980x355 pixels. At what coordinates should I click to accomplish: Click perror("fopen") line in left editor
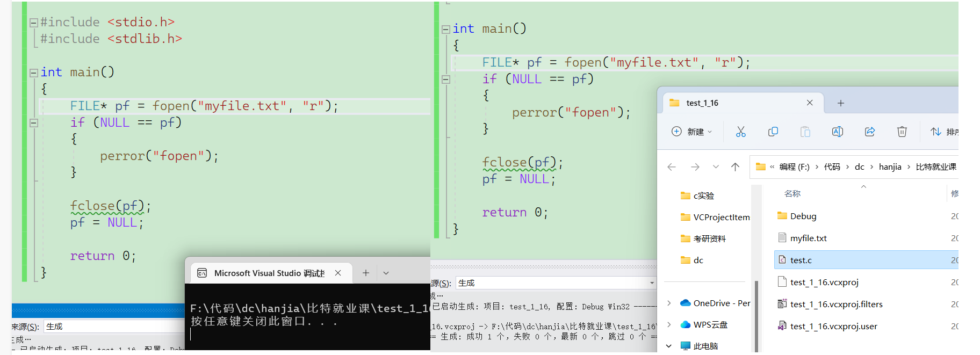point(160,156)
